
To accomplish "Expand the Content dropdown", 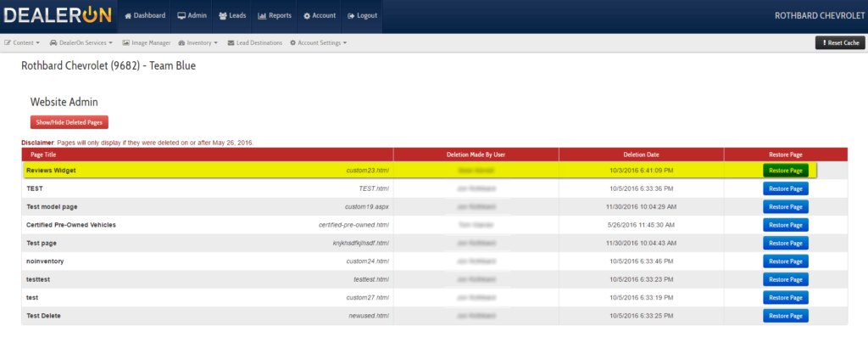I will (x=22, y=42).
